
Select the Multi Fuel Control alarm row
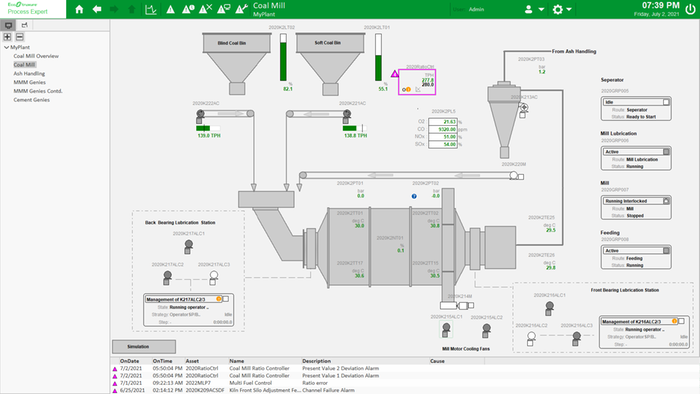tap(405, 383)
